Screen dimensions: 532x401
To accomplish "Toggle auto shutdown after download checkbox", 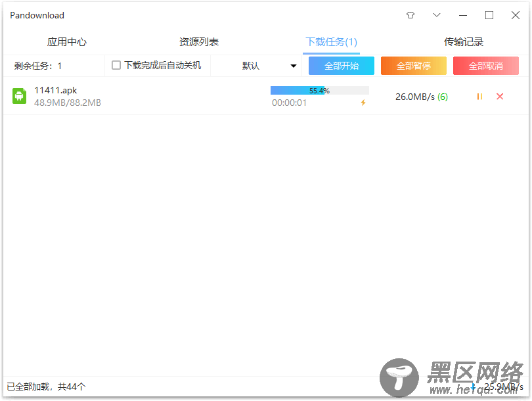I will click(116, 65).
